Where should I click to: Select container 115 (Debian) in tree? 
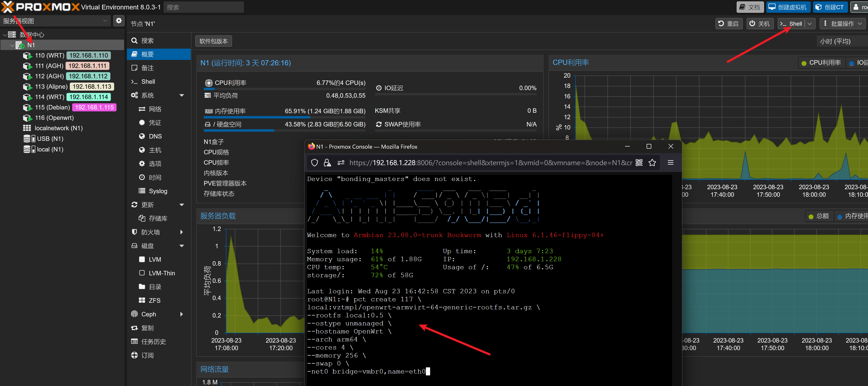52,107
